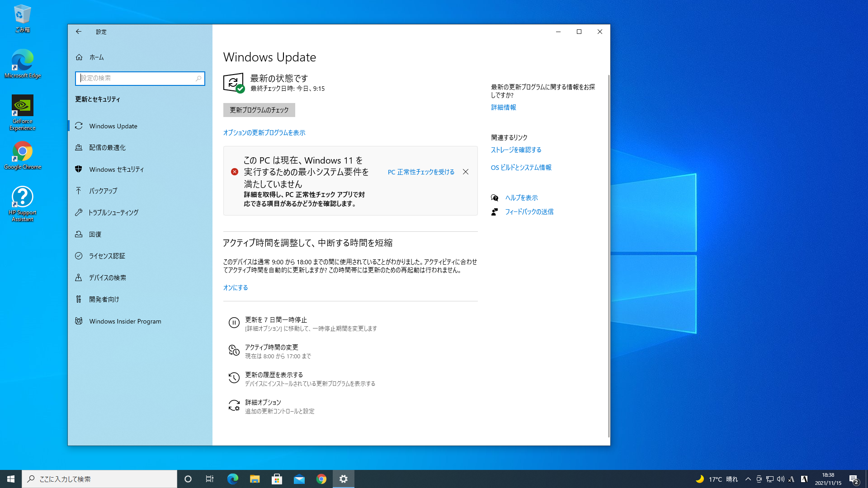Open the Mail app from the taskbar
Image resolution: width=868 pixels, height=488 pixels.
coord(299,479)
